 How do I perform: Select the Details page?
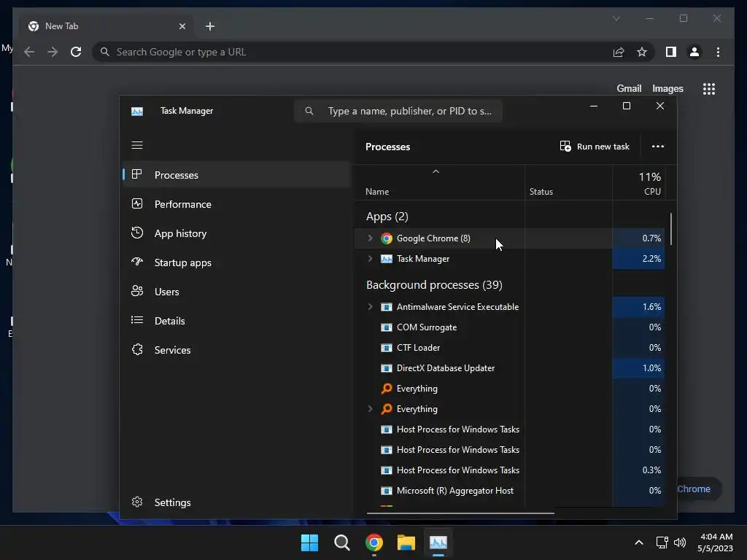pyautogui.click(x=237, y=321)
